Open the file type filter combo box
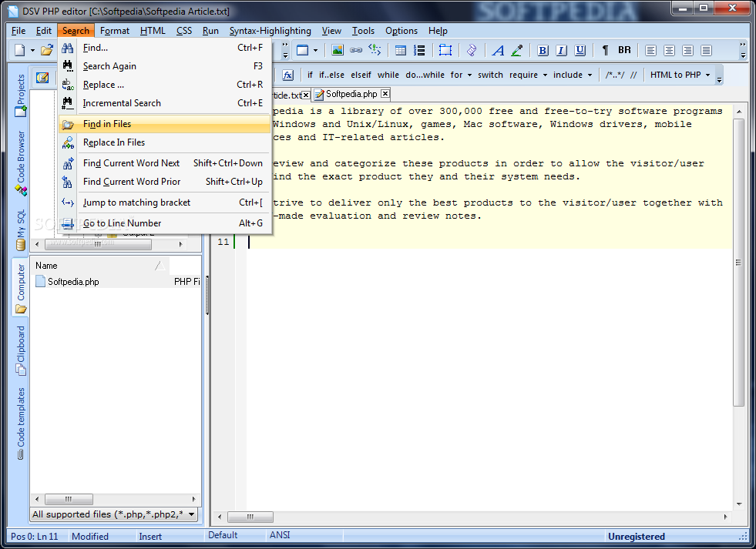 click(x=114, y=514)
